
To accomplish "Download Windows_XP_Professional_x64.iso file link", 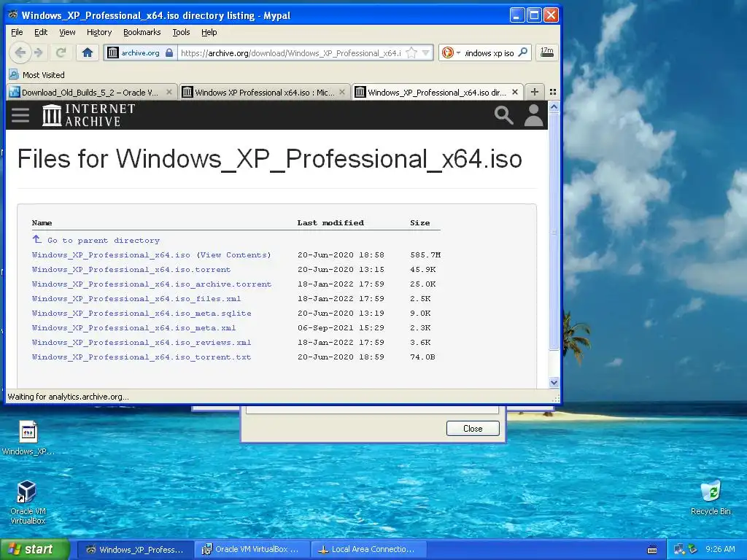I will pos(111,254).
